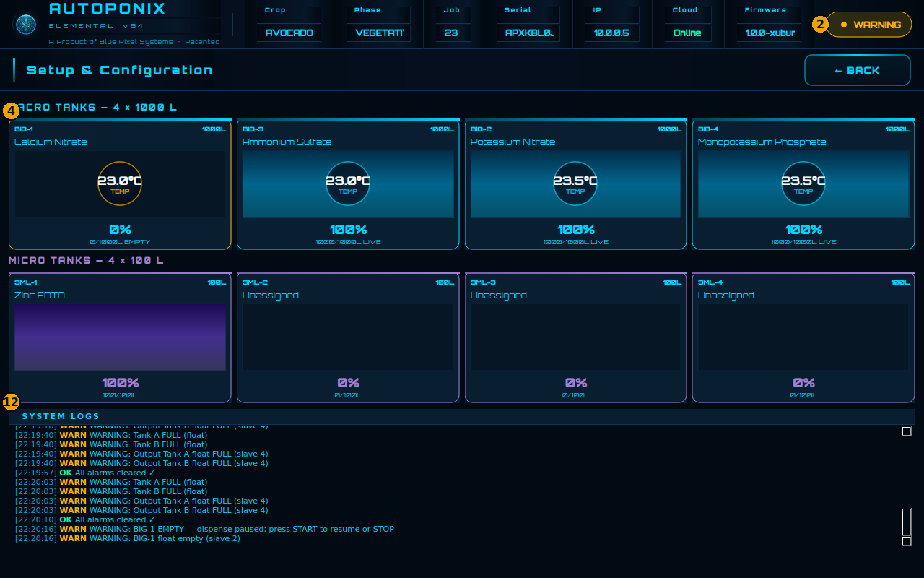Viewport: 924px width, 578px height.
Task: Select the 22:19:57 All alarms cleared log
Action: click(x=85, y=473)
